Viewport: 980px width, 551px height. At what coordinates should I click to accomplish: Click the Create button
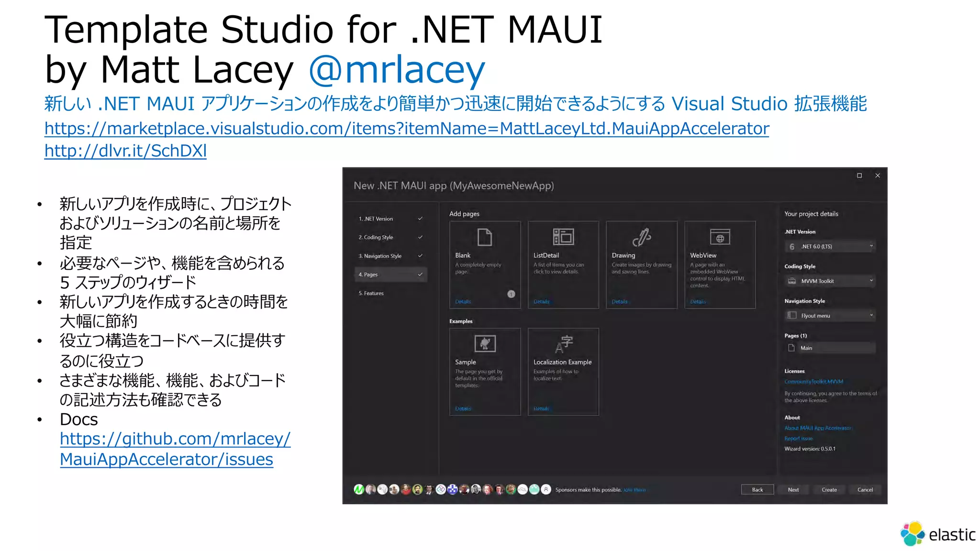[x=829, y=489]
